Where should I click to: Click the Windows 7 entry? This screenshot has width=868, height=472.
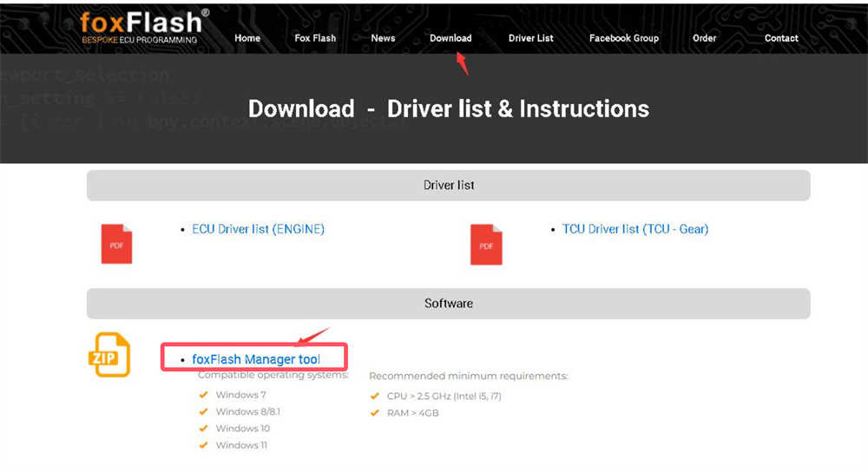coord(240,395)
